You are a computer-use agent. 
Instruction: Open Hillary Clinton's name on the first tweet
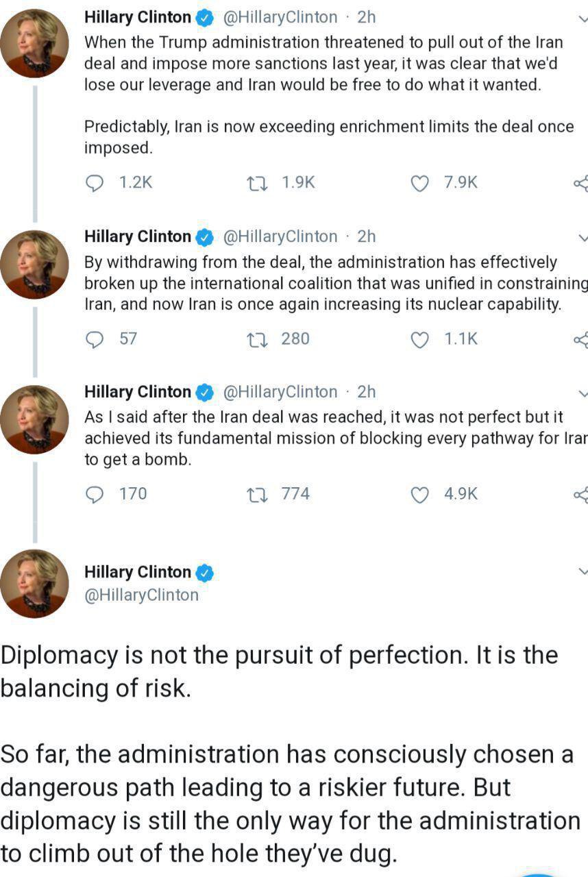click(x=138, y=17)
